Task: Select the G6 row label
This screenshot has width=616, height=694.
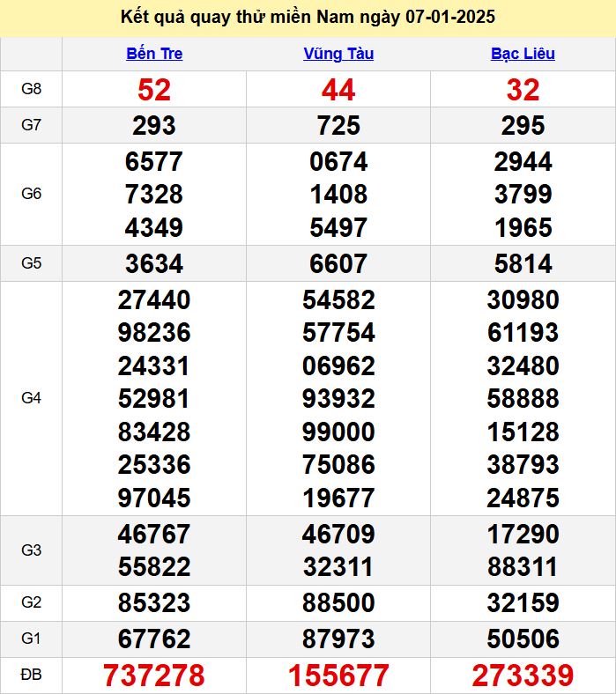Action: click(31, 194)
